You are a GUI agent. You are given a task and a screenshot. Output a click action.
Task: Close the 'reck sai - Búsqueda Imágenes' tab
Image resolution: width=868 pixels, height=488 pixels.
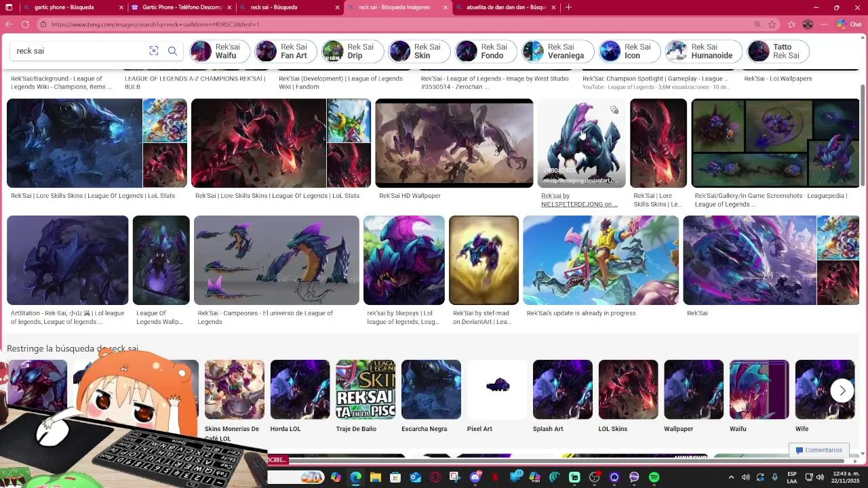(x=446, y=7)
